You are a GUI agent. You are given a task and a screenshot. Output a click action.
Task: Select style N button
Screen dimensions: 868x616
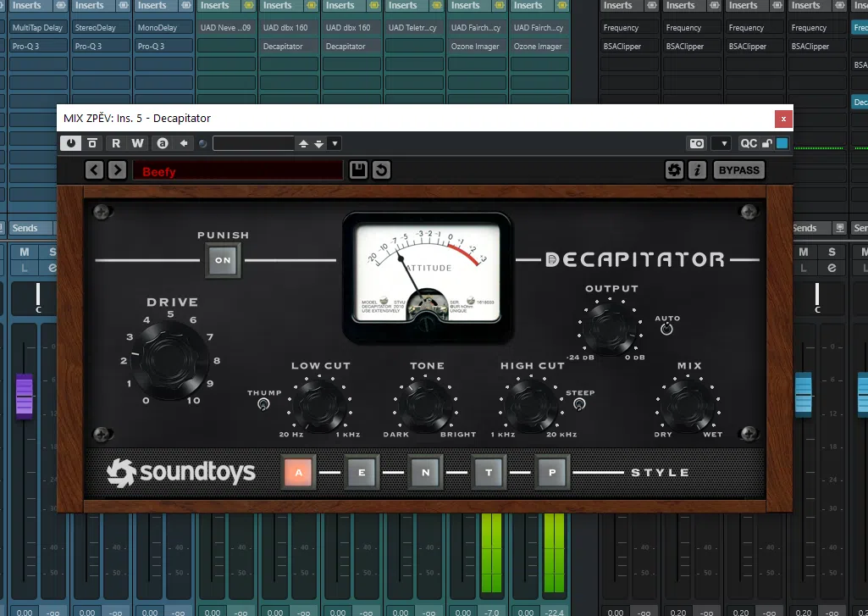click(x=425, y=473)
